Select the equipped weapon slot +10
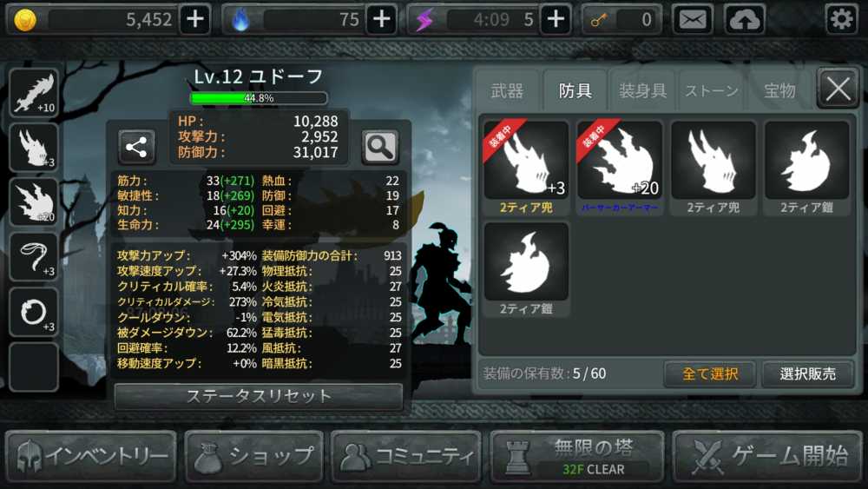This screenshot has height=489, width=868. point(34,92)
